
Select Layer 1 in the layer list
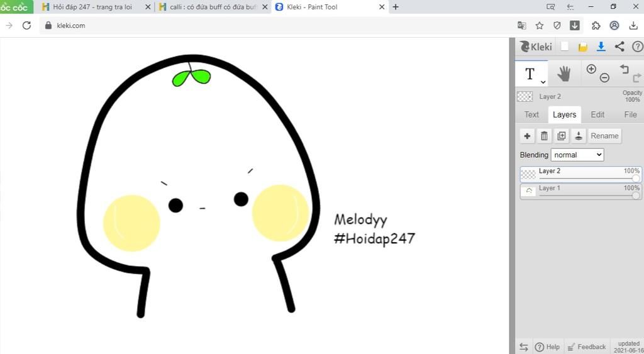tap(580, 191)
